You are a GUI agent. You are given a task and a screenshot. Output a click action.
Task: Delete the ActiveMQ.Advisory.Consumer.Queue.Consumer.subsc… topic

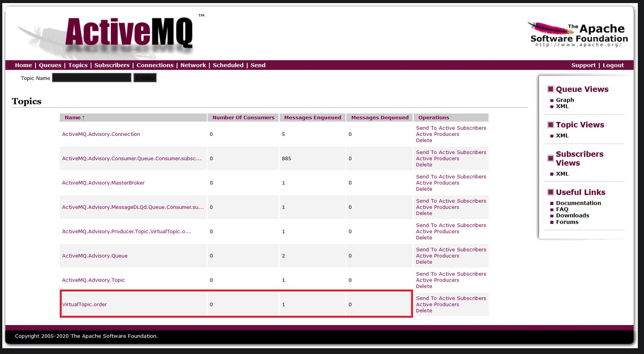click(424, 164)
